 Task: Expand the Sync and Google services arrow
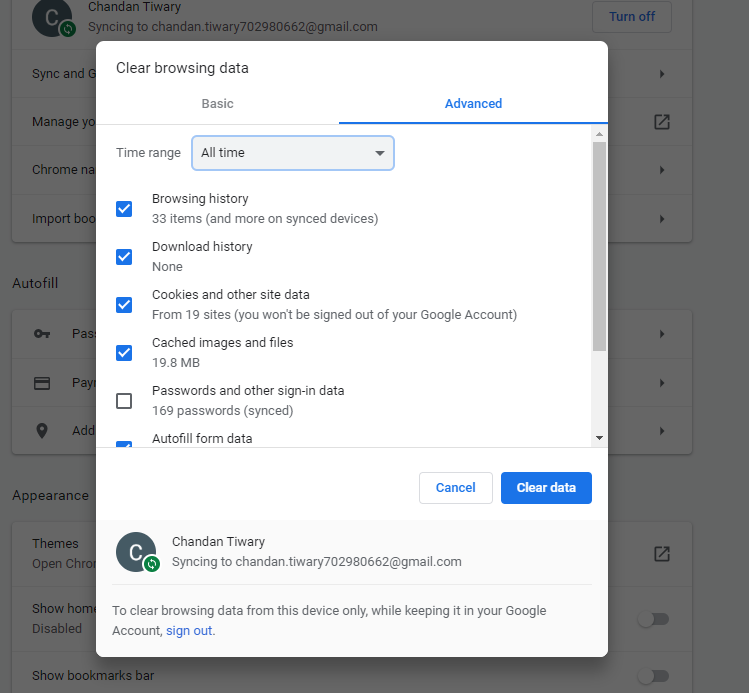pyautogui.click(x=662, y=74)
